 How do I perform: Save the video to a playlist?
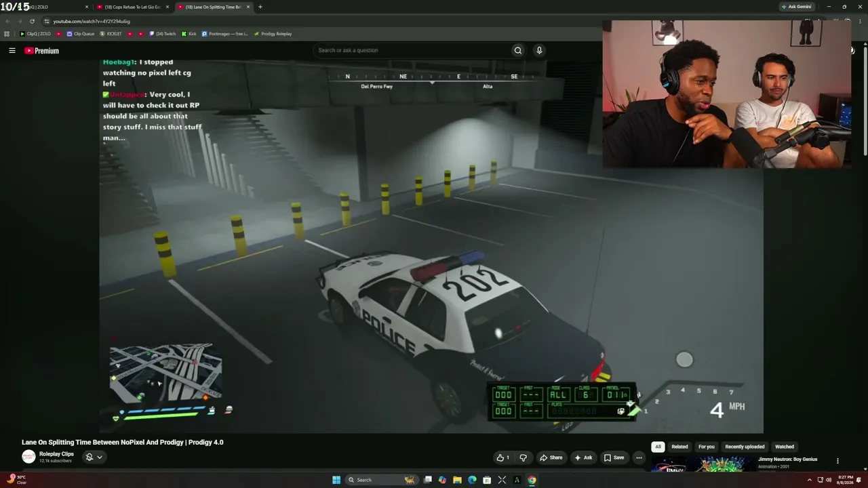click(x=614, y=457)
